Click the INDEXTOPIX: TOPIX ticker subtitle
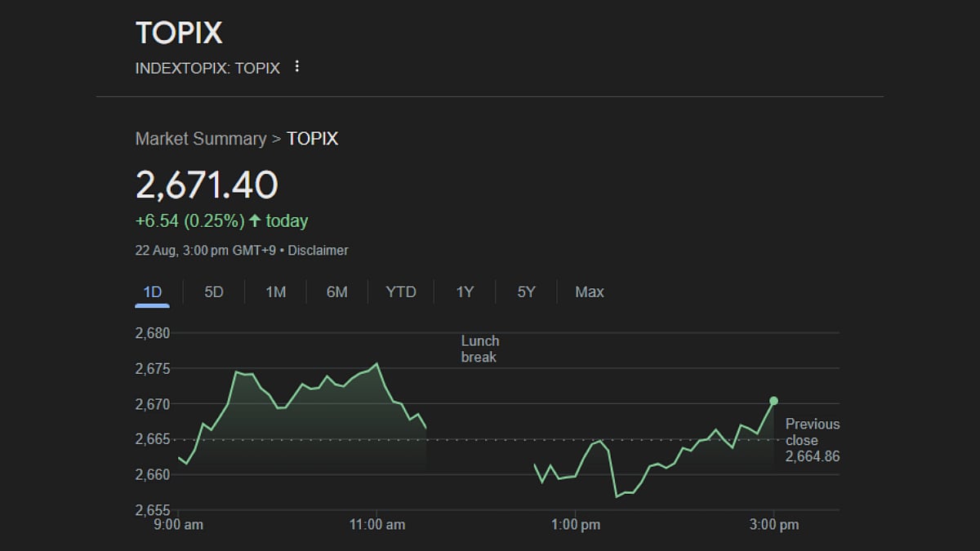Image resolution: width=980 pixels, height=551 pixels. coord(207,69)
